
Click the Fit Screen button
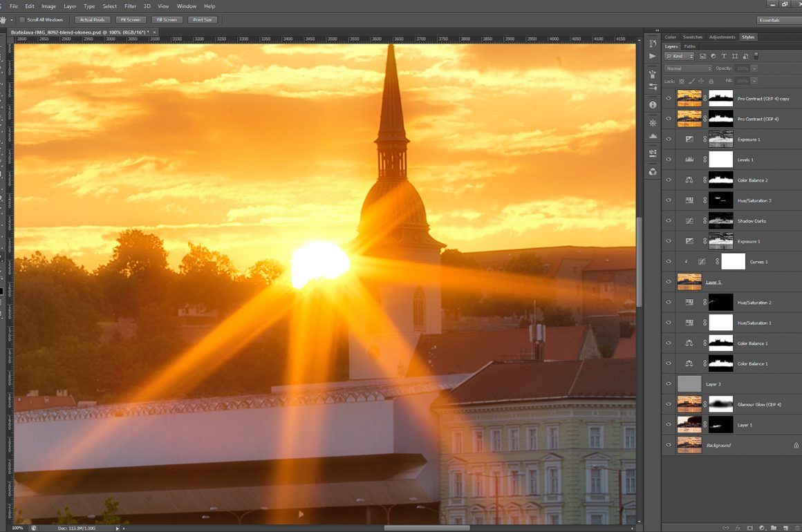131,19
